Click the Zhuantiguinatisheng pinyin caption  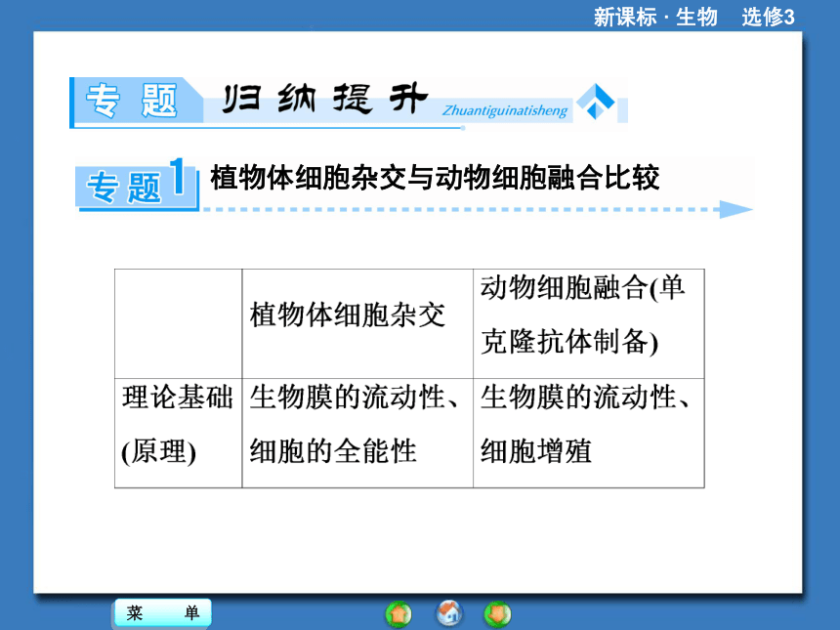point(504,110)
